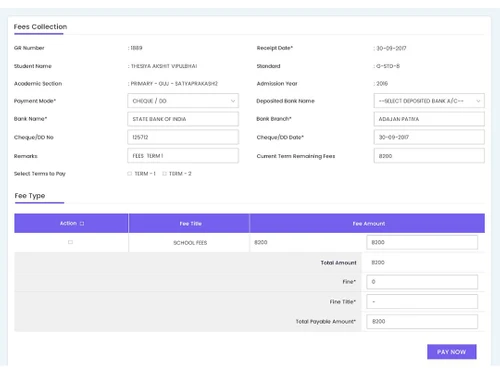Click the Bank Branch input field
The image size is (500, 375).
(429, 119)
